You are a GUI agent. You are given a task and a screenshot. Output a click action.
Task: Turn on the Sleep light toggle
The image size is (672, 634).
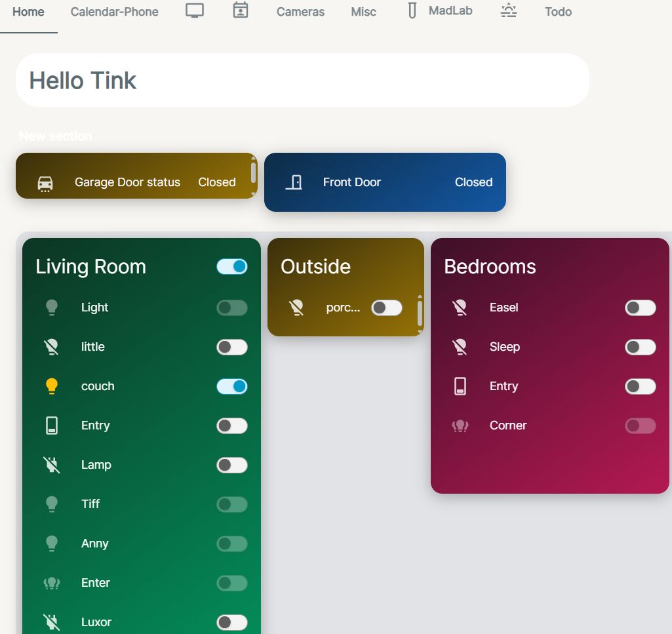(641, 347)
